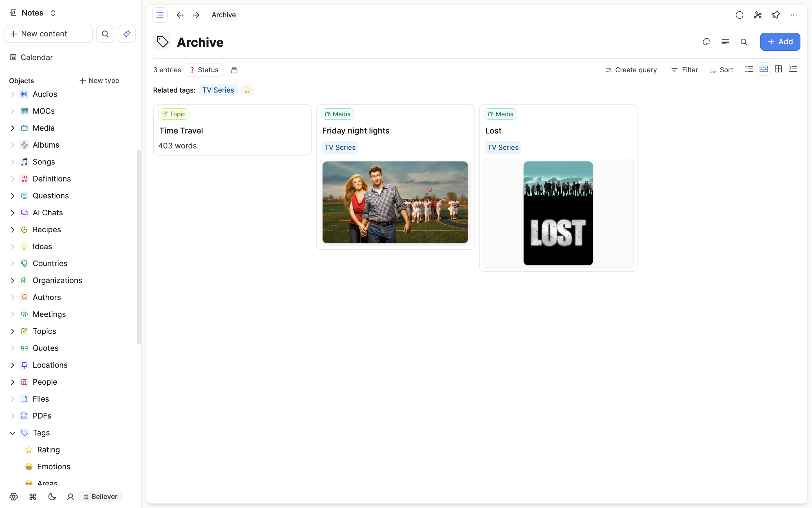
Task: Expand the Media object type
Action: pyautogui.click(x=12, y=128)
